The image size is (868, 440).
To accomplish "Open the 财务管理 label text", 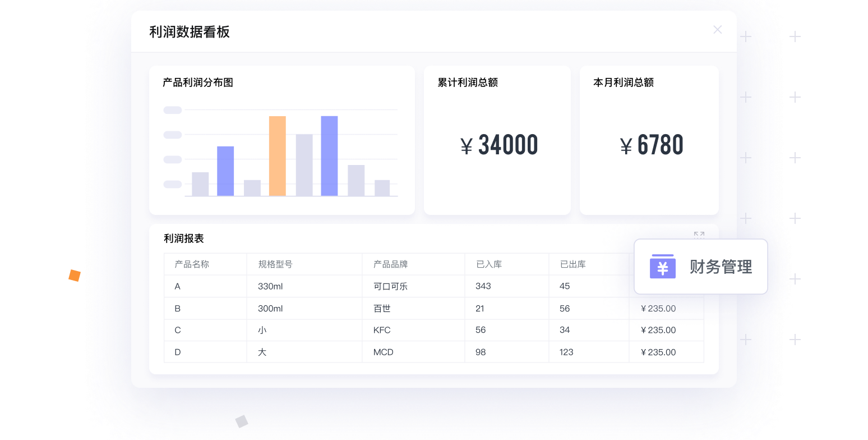I will pos(721,267).
